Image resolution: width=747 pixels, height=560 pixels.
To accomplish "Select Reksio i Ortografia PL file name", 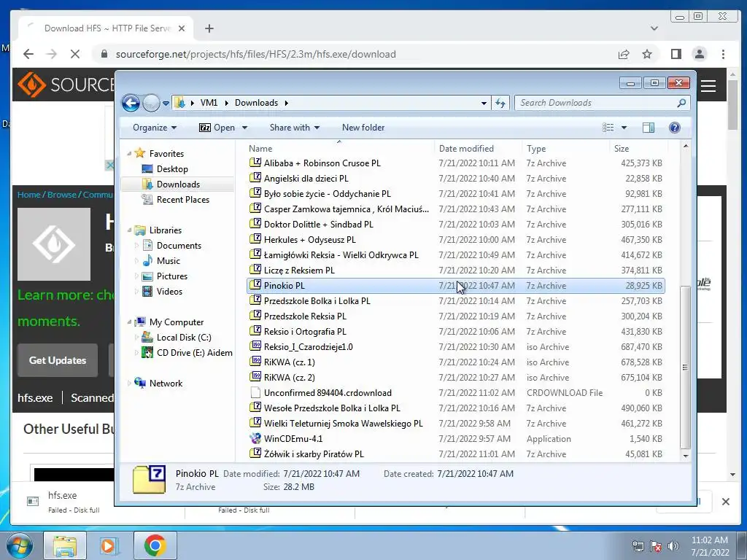I will coord(305,332).
